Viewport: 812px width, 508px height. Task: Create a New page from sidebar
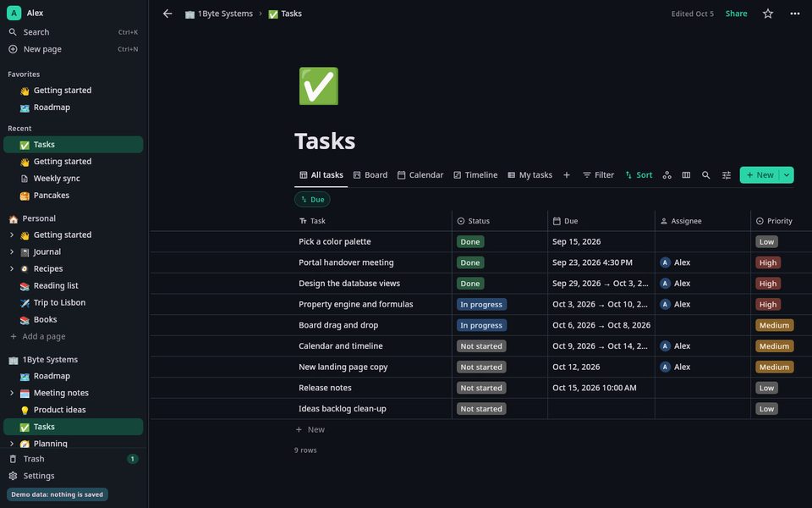point(73,49)
